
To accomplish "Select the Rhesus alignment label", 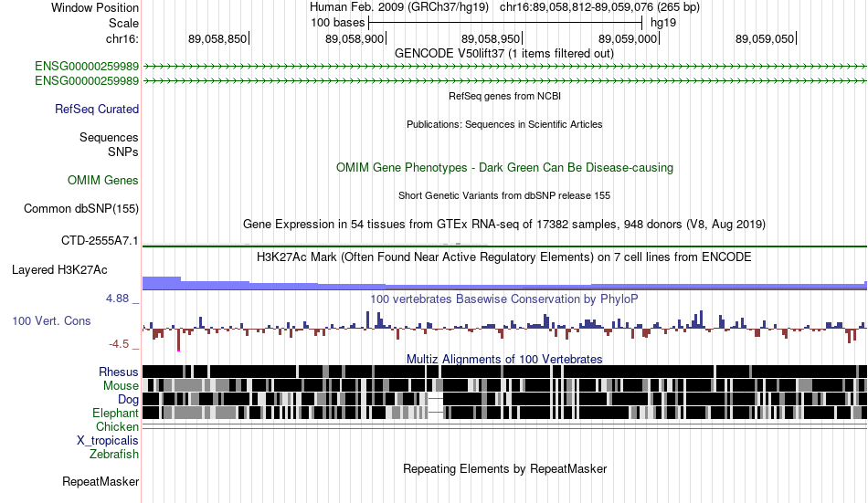I will (x=119, y=372).
